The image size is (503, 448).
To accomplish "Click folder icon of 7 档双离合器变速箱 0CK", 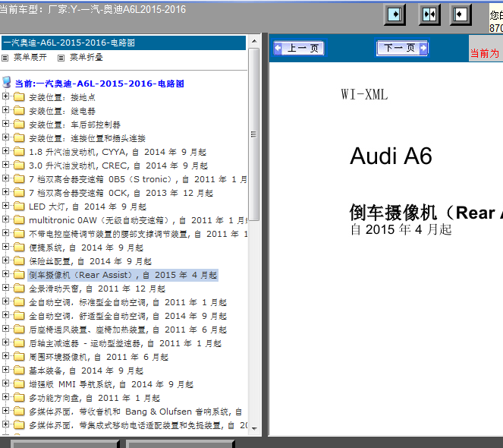I will [19, 192].
